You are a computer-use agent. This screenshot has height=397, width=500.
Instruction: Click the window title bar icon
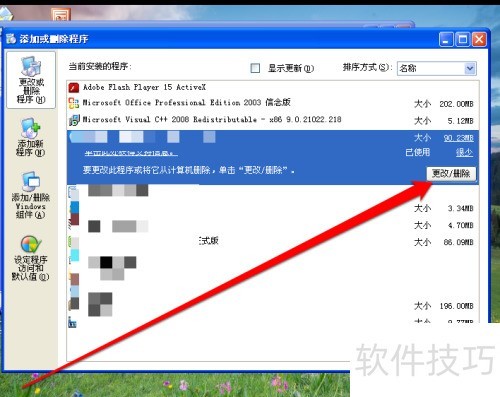[x=11, y=39]
